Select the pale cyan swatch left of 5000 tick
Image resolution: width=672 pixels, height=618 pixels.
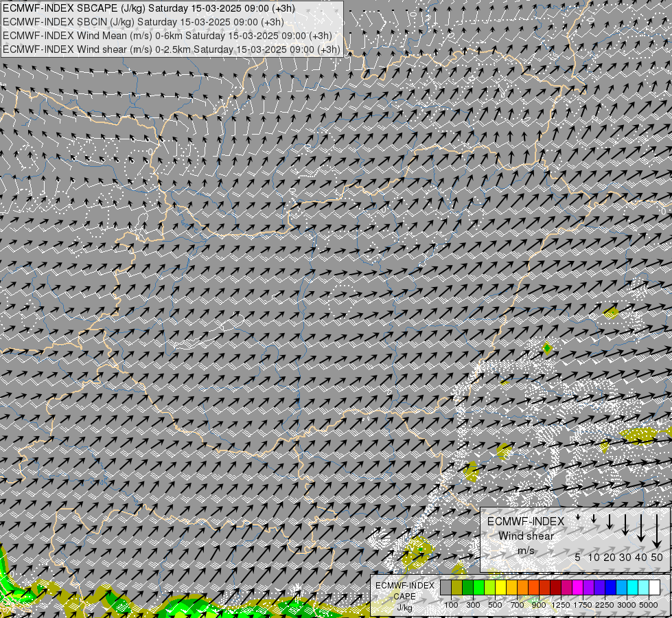point(643,588)
